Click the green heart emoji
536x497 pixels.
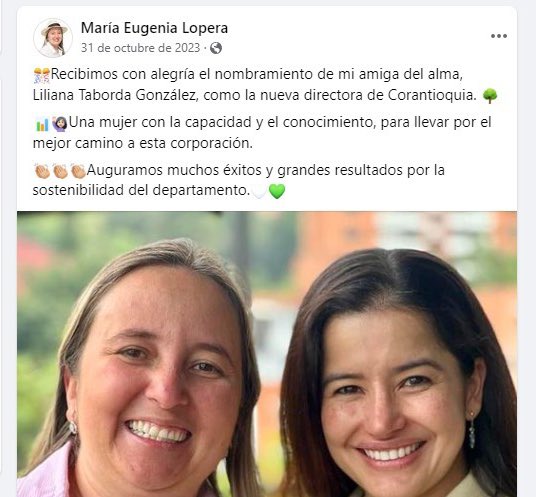tap(277, 191)
